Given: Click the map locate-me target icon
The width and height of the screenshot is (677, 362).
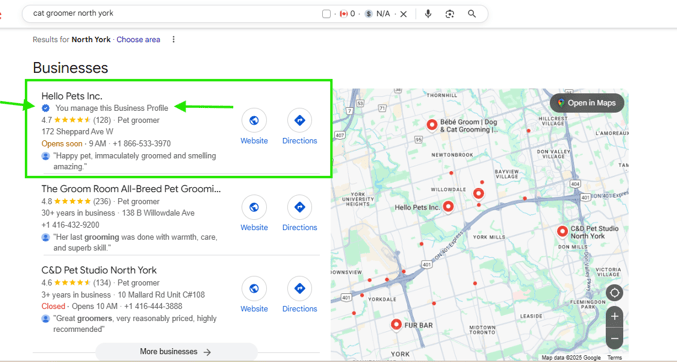Looking at the screenshot, I should (614, 292).
